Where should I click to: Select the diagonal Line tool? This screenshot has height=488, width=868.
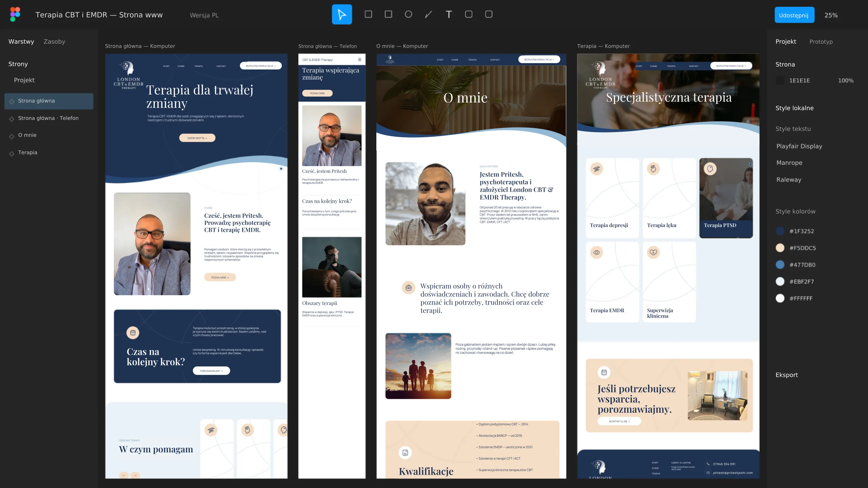point(429,14)
